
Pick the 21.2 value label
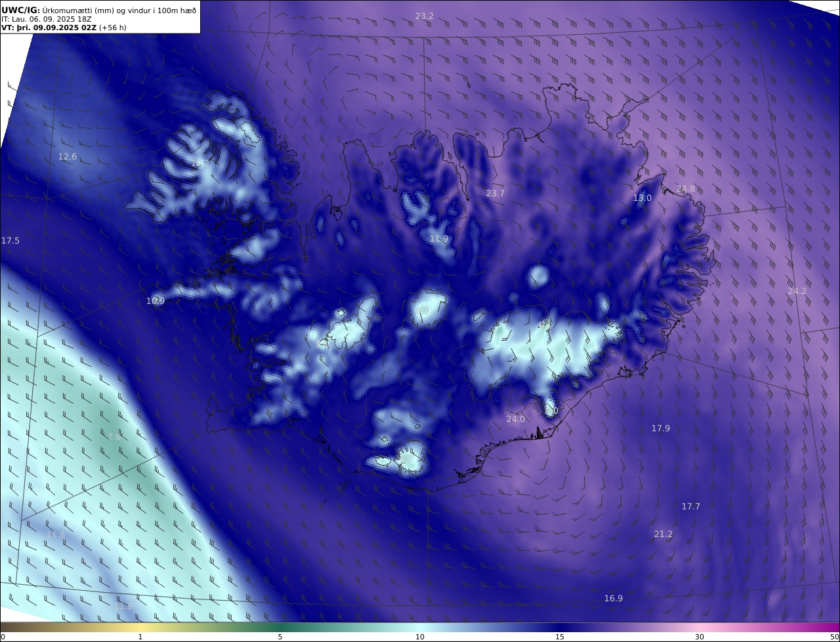663,534
